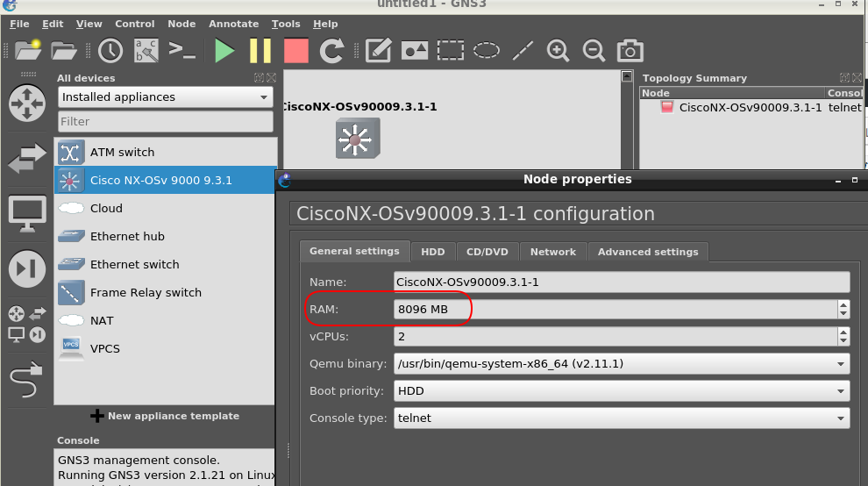Switch to the HDD tab
Image resolution: width=868 pixels, height=486 pixels.
click(433, 252)
